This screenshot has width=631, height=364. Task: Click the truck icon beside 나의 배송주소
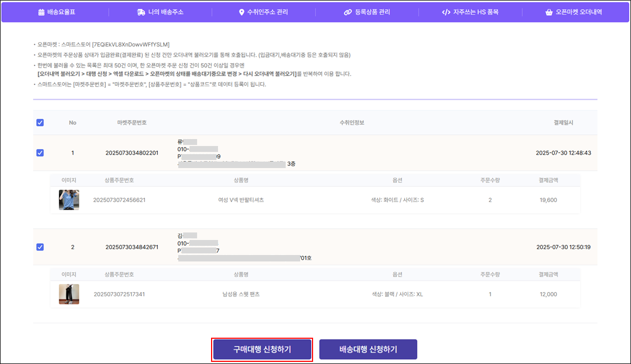(x=141, y=12)
